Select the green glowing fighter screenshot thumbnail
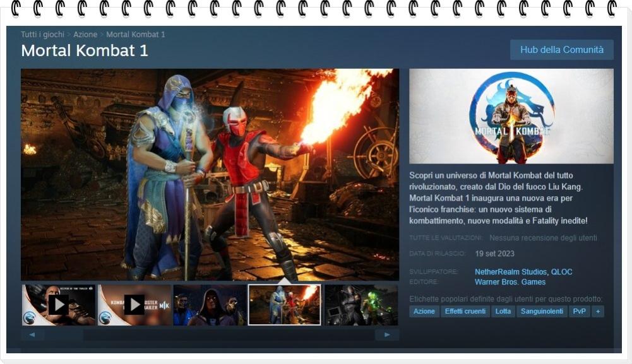The image size is (632, 364). click(361, 305)
